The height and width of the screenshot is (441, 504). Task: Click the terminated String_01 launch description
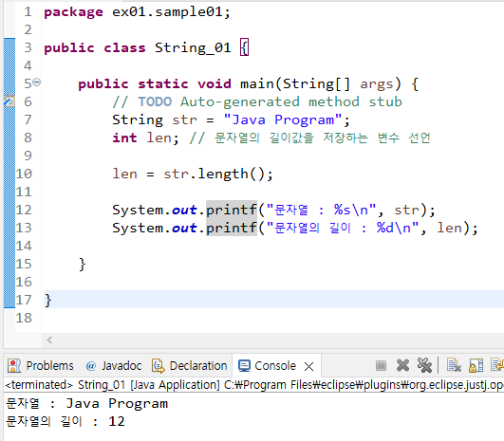(254, 384)
